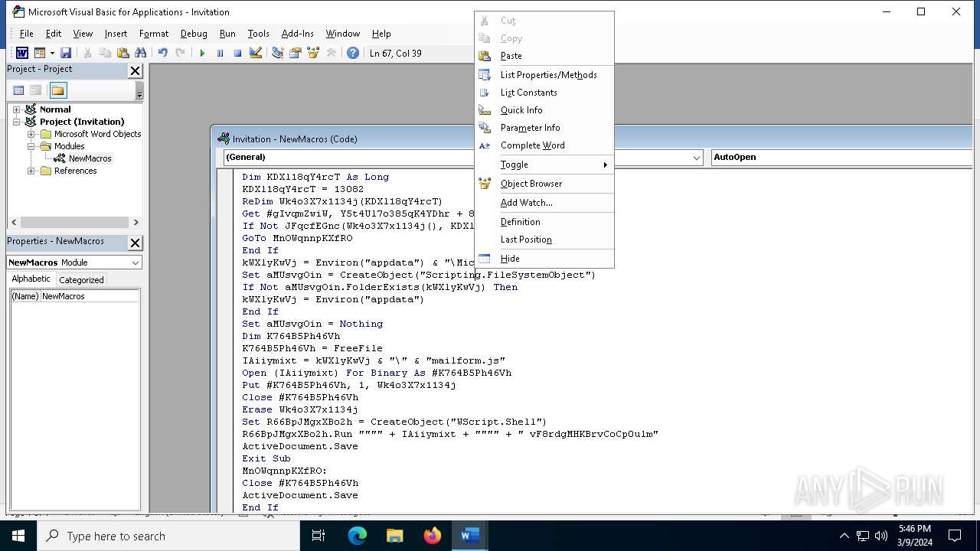Open the Debug menu
980x551 pixels.
194,34
